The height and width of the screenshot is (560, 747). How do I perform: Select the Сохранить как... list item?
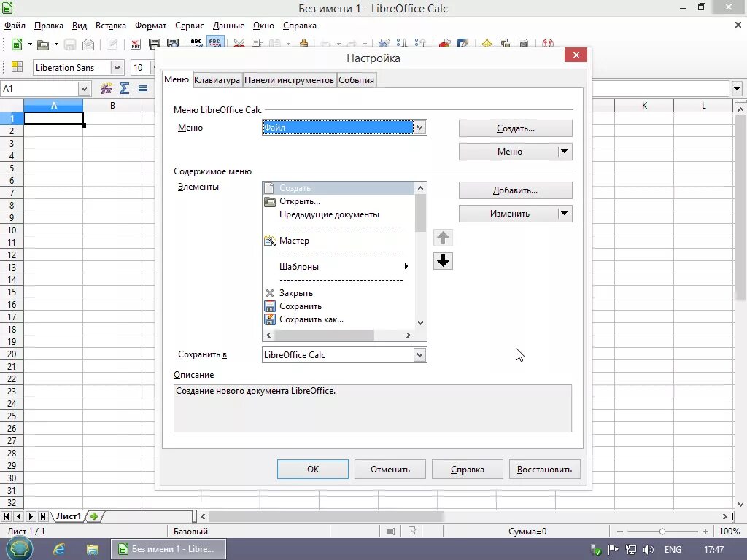click(338, 319)
